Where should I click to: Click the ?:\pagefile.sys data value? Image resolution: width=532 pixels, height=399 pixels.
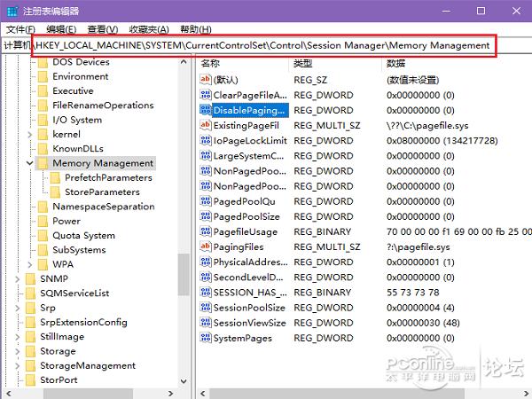pyautogui.click(x=418, y=247)
